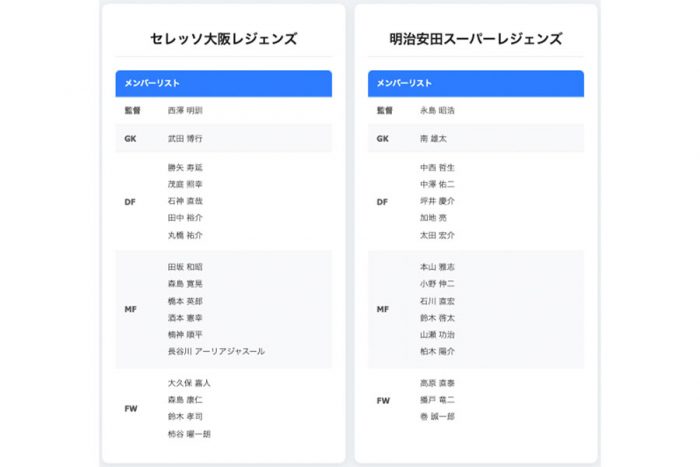Select defender 丸橋 祐介

[185, 235]
